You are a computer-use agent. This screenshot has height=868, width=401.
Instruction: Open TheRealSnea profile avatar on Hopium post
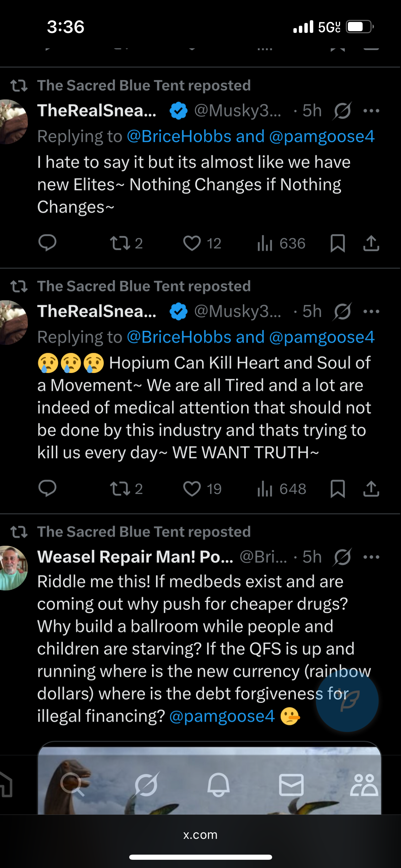click(x=13, y=322)
